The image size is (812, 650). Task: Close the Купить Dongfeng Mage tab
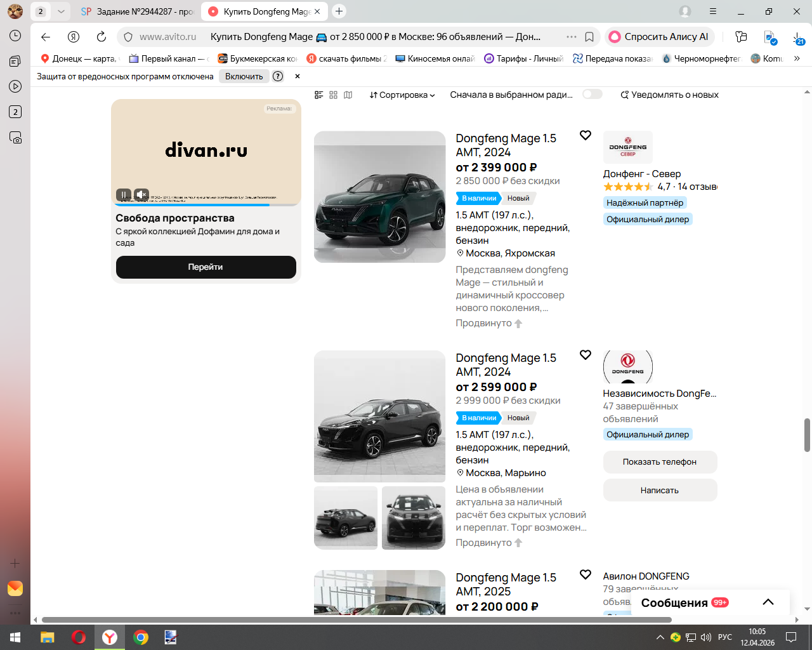(317, 11)
